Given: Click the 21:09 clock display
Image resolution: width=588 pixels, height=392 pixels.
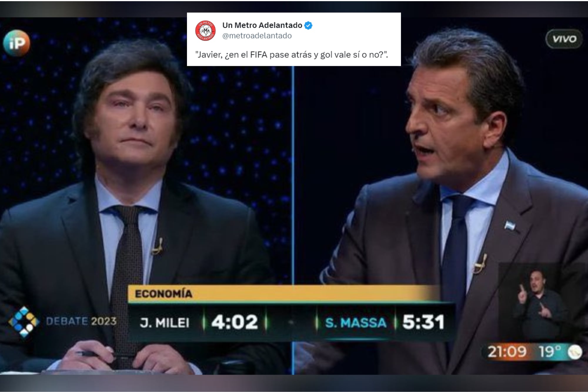Looking at the screenshot, I should [507, 352].
